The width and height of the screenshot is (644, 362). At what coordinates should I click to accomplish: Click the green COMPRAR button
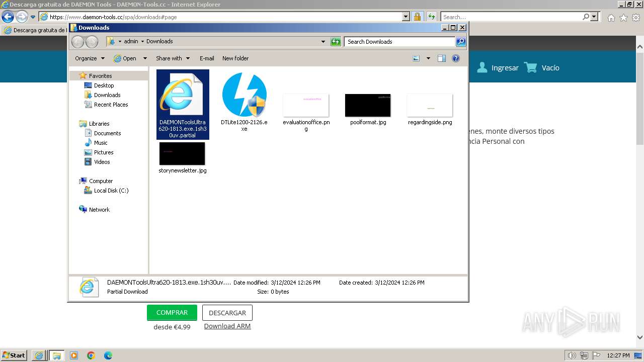[172, 313]
